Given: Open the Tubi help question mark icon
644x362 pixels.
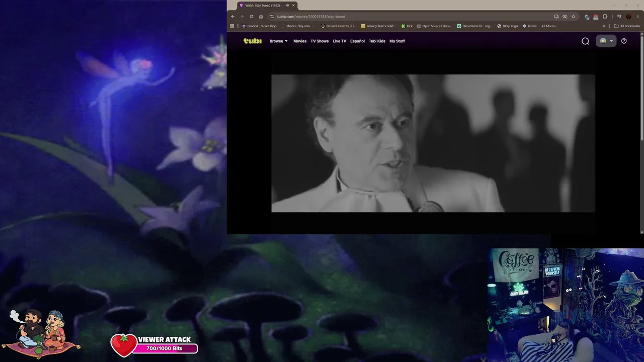Looking at the screenshot, I should (624, 41).
